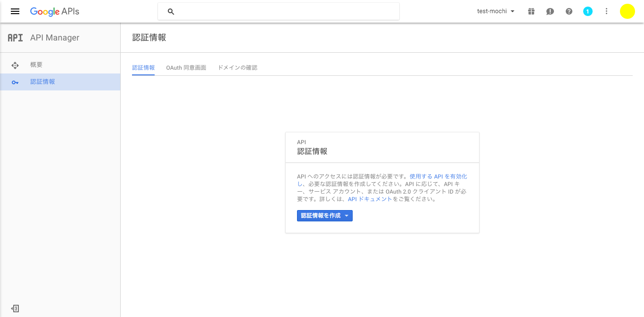Click the Google APIs logo
Screen dimensions: 644x317
[x=54, y=11]
